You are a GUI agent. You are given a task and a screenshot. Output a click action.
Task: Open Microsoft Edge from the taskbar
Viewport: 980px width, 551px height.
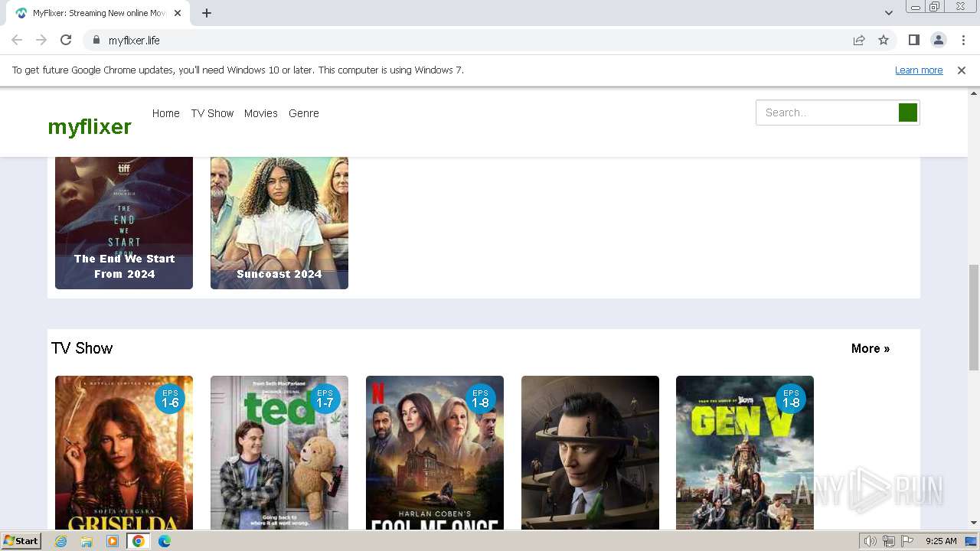point(164,541)
